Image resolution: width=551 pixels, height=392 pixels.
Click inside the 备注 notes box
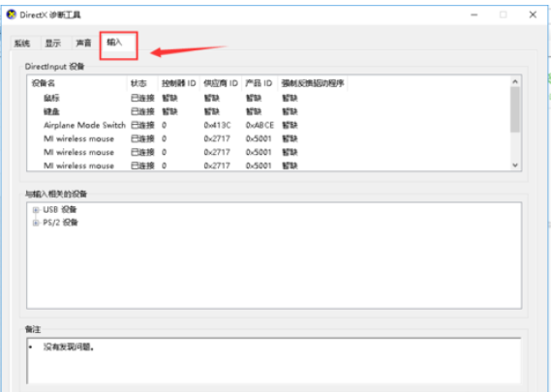[x=274, y=361]
